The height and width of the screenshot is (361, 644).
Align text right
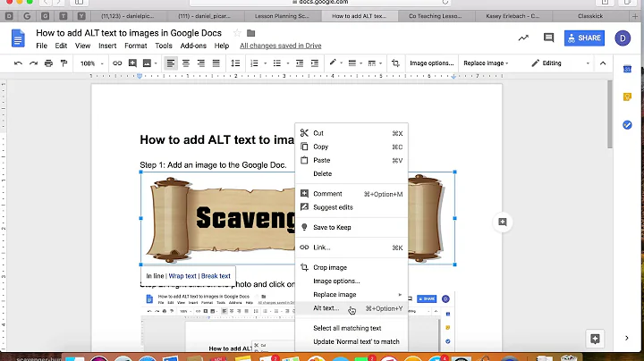point(201,63)
